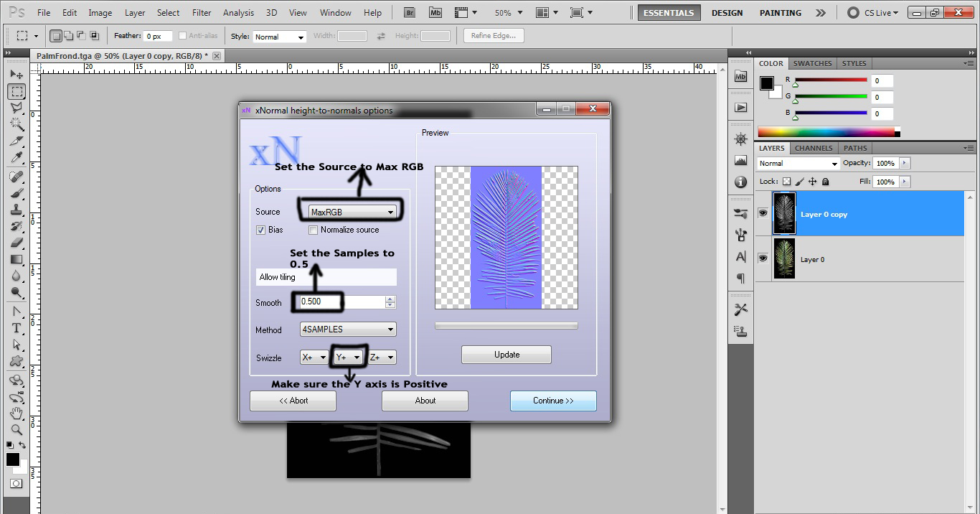Toggle Quick Mask mode
Viewport: 980px width, 514px height.
[x=17, y=484]
